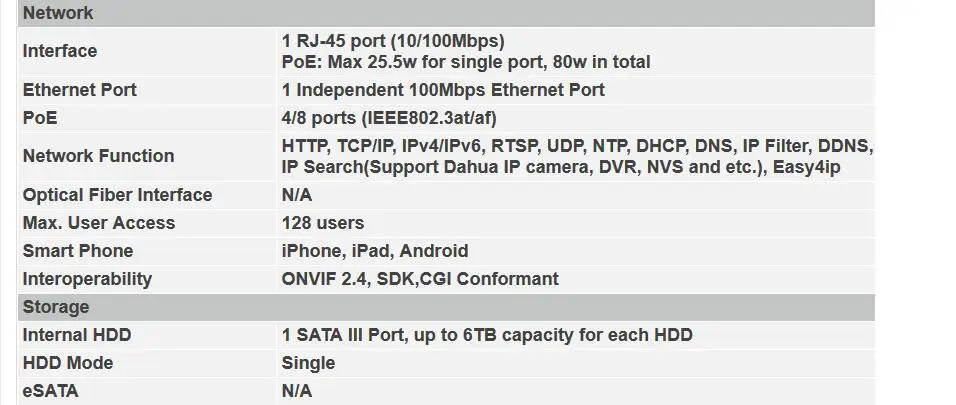Click the HDD Mode Single value
Screen dimensions: 956x405
click(x=308, y=363)
